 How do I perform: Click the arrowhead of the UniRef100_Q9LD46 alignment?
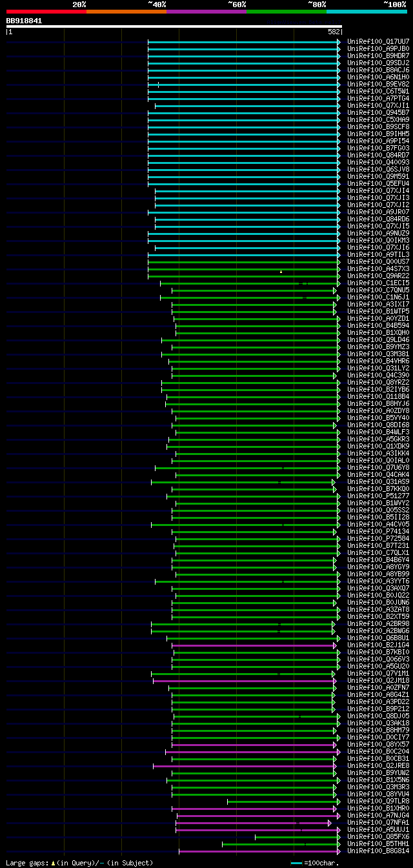pos(338,339)
